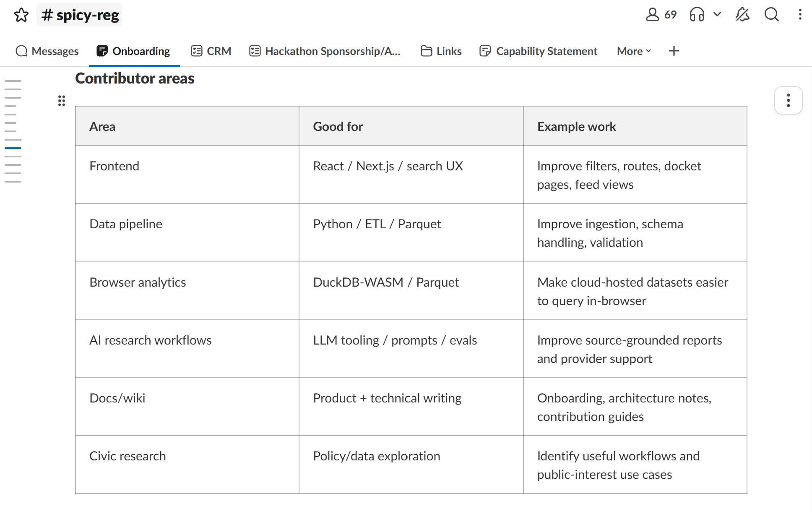Jump to the first outline section marker
812x512 pixels.
point(13,81)
